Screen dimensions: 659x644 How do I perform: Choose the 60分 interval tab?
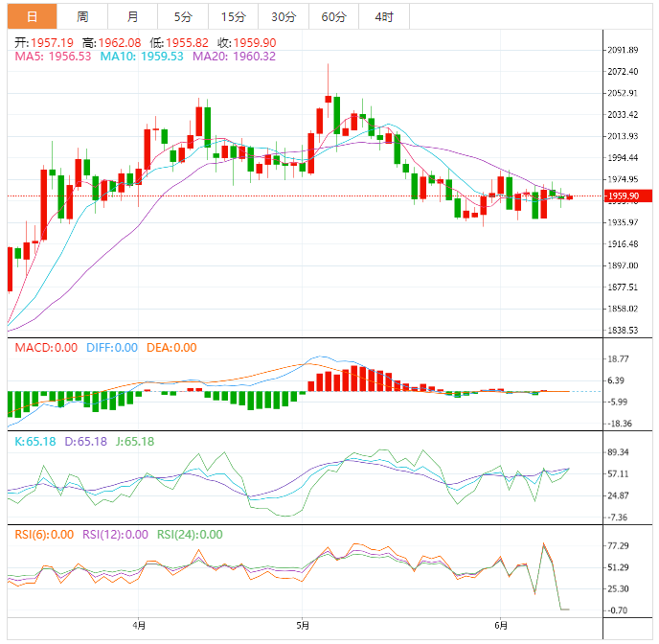[333, 16]
